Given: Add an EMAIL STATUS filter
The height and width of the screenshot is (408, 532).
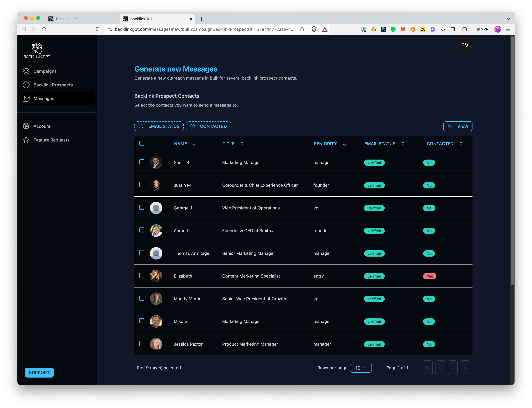Looking at the screenshot, I should pyautogui.click(x=159, y=126).
